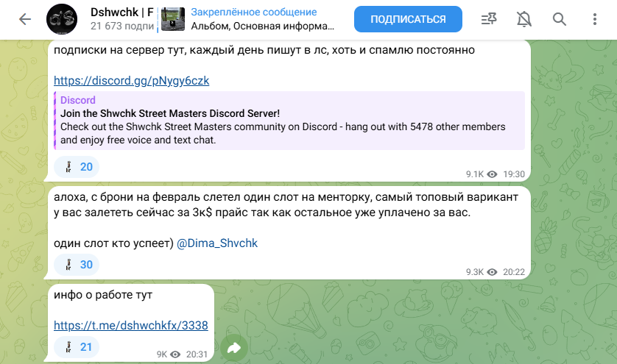Click the share forward arrow button
The width and height of the screenshot is (617, 364).
(x=234, y=348)
